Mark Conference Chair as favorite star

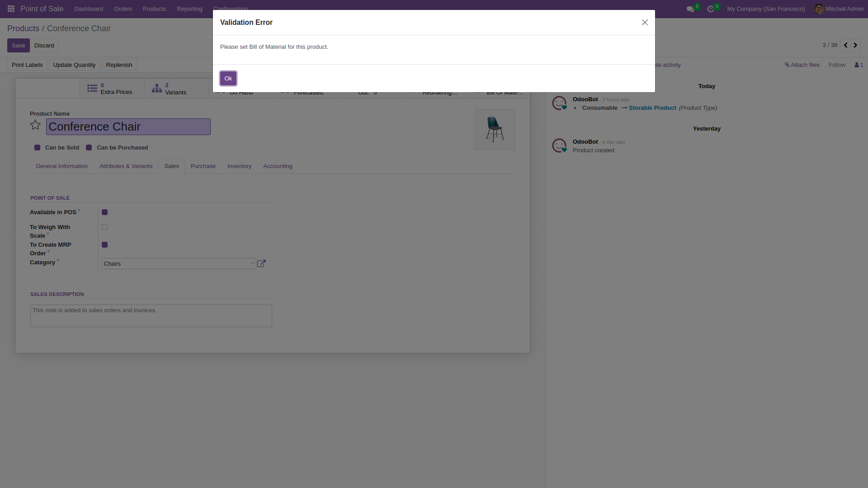pos(35,125)
